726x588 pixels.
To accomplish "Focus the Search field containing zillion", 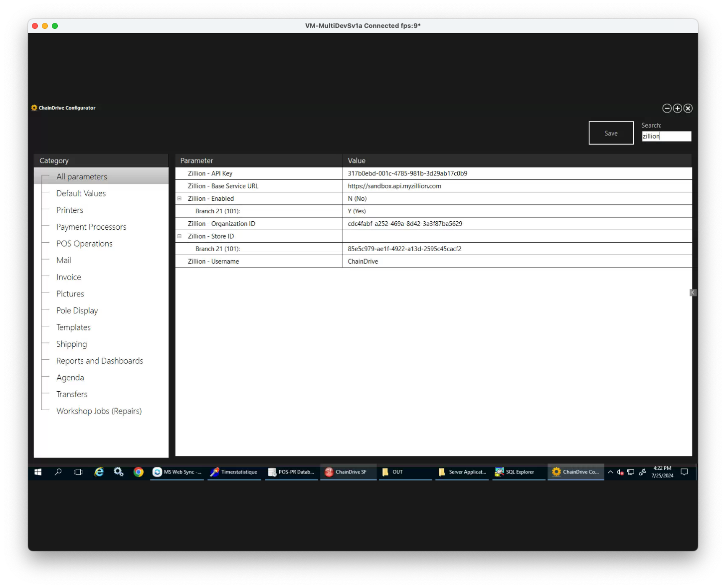I will 666,136.
